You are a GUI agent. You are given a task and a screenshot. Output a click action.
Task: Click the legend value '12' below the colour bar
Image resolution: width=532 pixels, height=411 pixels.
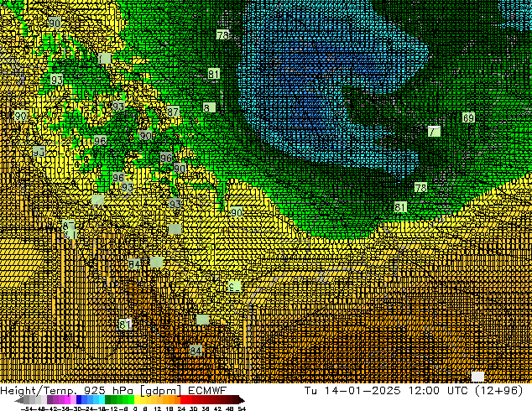coord(158,408)
